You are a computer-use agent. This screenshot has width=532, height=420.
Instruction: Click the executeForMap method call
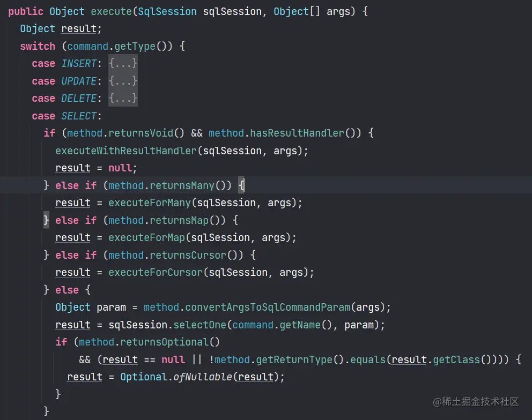[x=146, y=238]
